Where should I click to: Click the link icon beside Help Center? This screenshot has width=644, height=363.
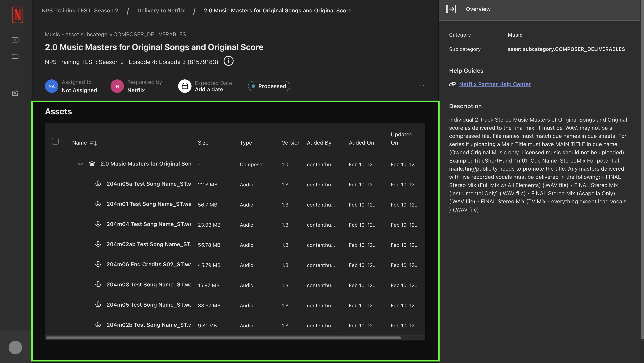click(x=452, y=84)
